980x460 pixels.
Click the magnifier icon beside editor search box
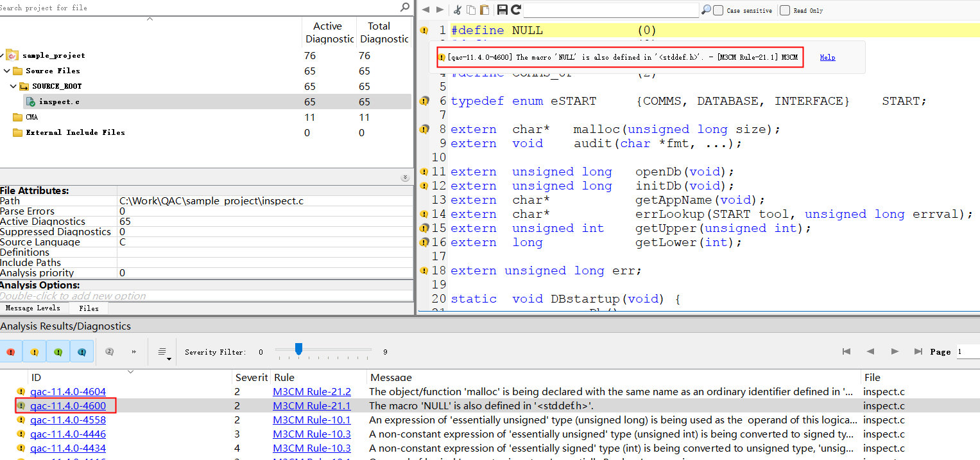pyautogui.click(x=706, y=10)
